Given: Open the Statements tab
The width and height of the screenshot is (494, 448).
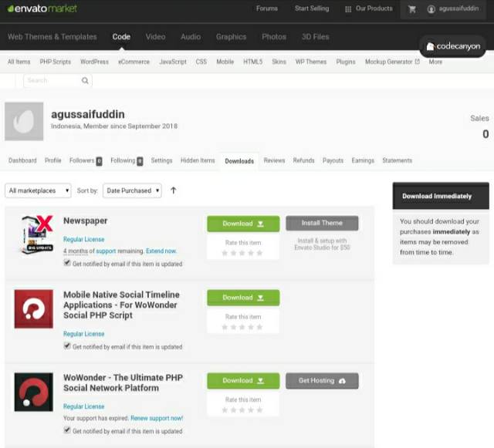Looking at the screenshot, I should pyautogui.click(x=398, y=160).
